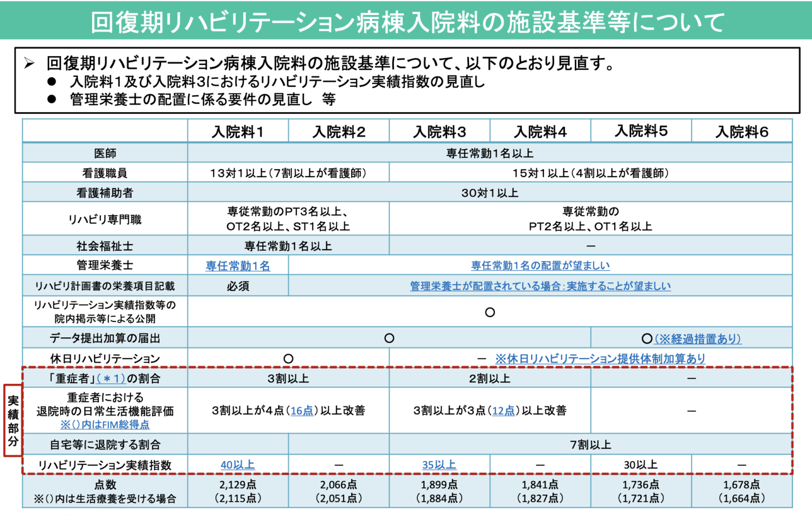Click the (*1) footnote link beside 重症者

[x=110, y=379]
